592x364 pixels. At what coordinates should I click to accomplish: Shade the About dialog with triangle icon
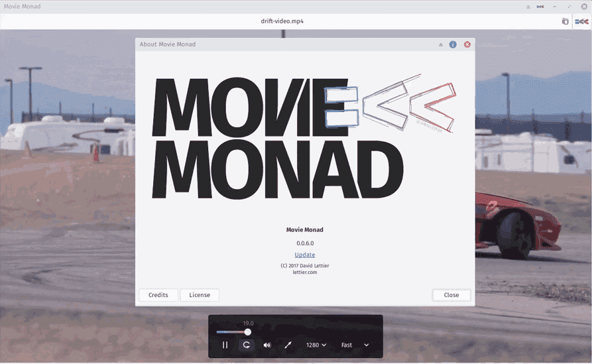pyautogui.click(x=441, y=44)
